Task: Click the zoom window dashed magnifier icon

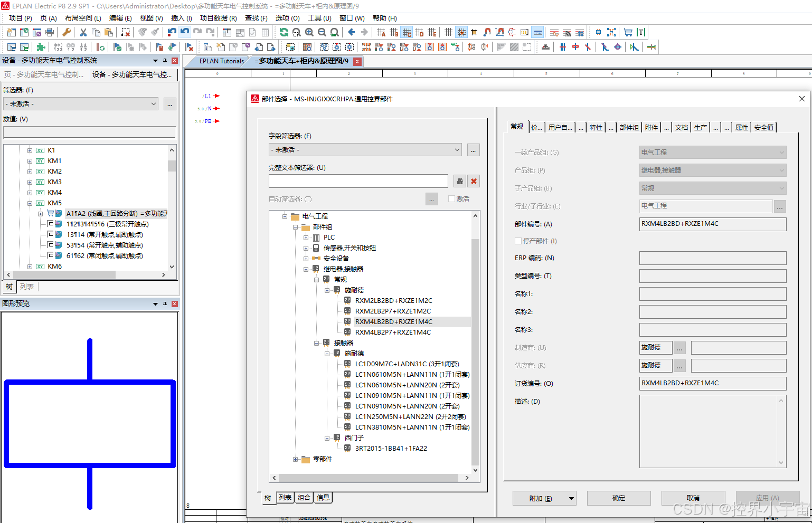Action: (x=297, y=32)
